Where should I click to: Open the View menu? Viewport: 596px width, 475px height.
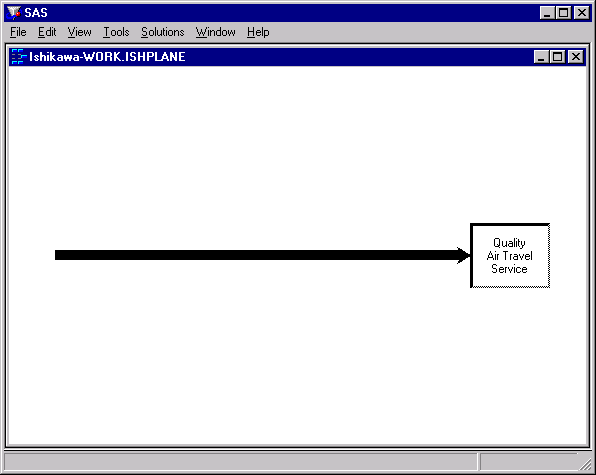pyautogui.click(x=79, y=32)
